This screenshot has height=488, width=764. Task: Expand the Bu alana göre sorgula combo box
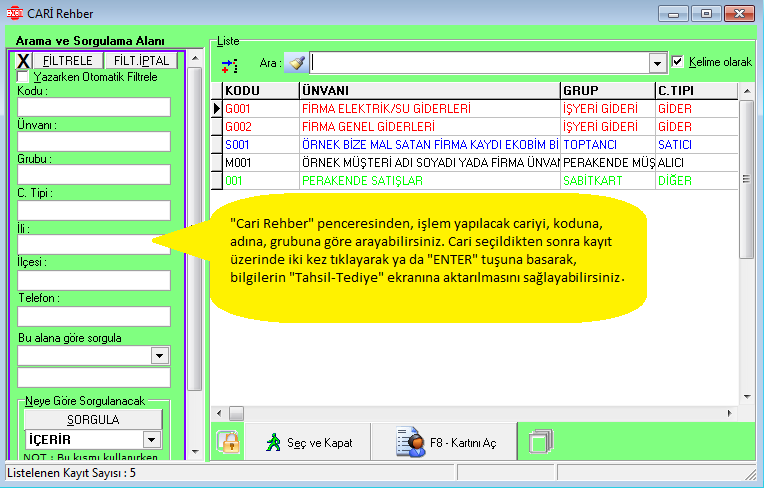[160, 356]
